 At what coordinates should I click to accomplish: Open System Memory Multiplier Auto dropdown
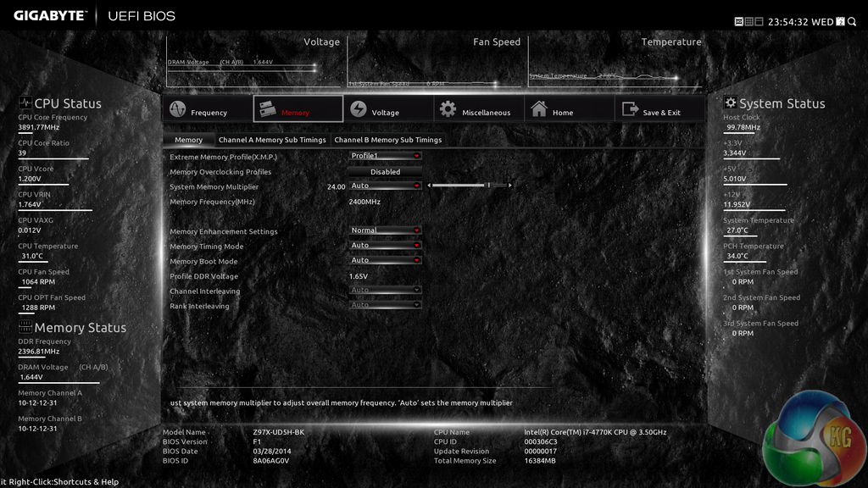386,186
